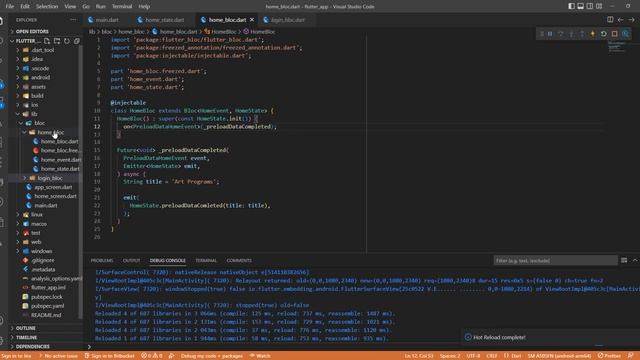Split the editor to the right
The width and height of the screenshot is (640, 360).
click(x=610, y=20)
